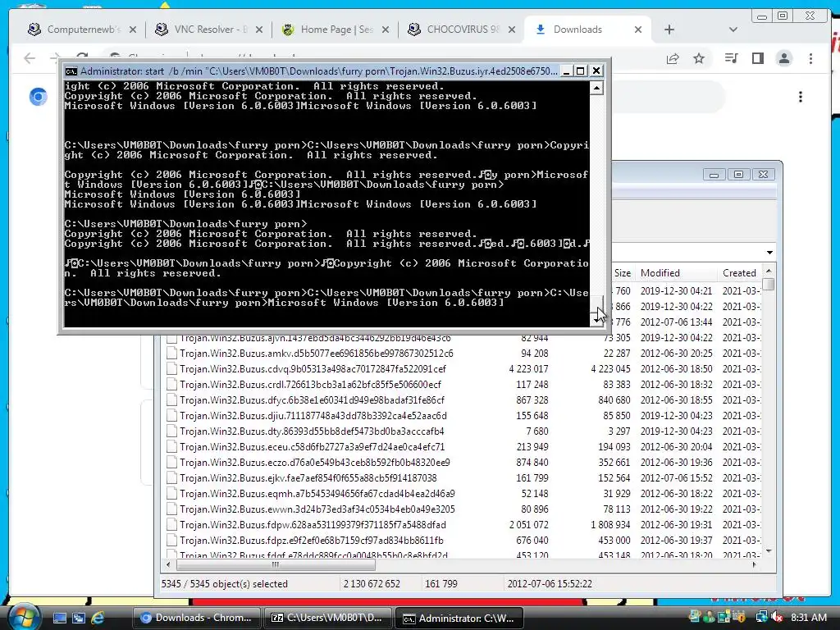
Task: Bookmark this page with the star
Action: [699, 58]
